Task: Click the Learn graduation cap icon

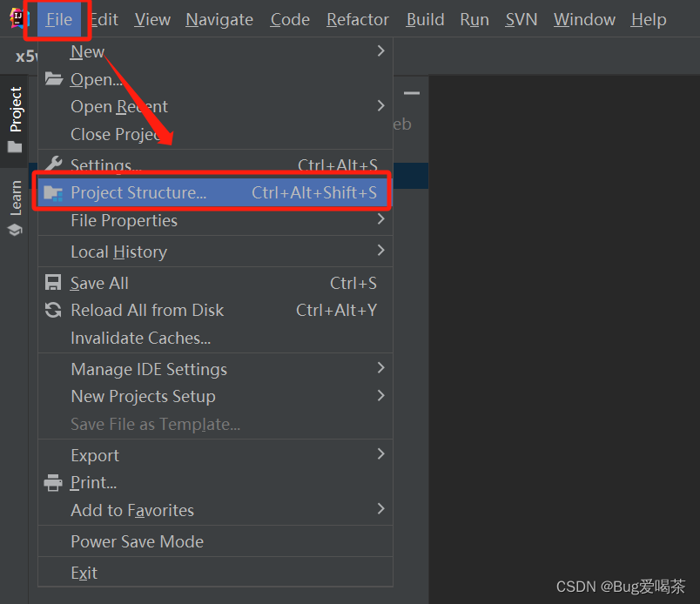Action: click(x=15, y=230)
